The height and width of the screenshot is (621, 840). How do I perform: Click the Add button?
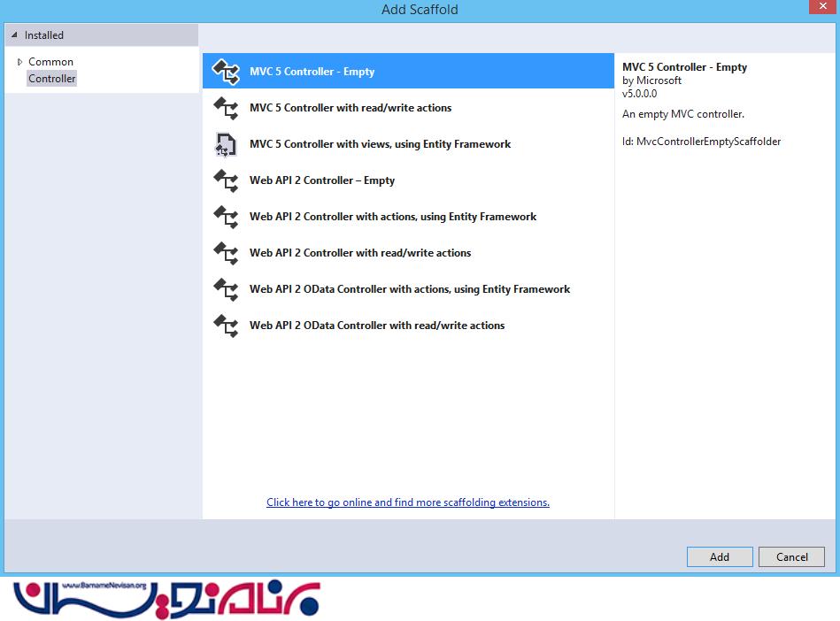tap(720, 557)
